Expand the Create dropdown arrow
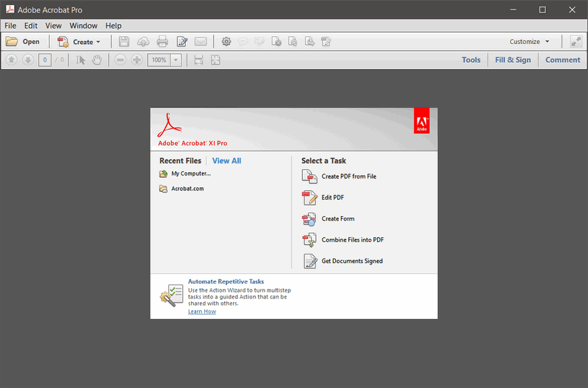The width and height of the screenshot is (588, 388). 98,42
